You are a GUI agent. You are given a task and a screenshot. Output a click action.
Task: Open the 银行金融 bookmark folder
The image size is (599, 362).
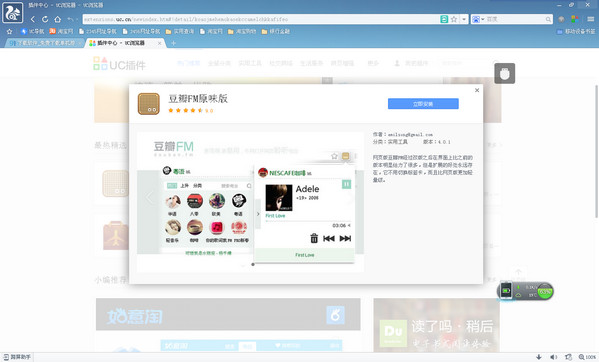(275, 31)
